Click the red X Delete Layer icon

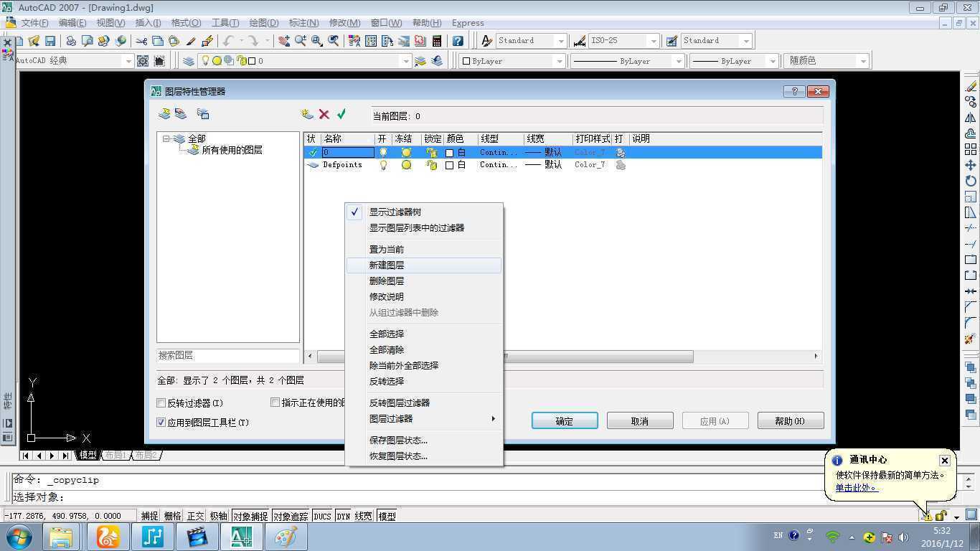pyautogui.click(x=324, y=114)
